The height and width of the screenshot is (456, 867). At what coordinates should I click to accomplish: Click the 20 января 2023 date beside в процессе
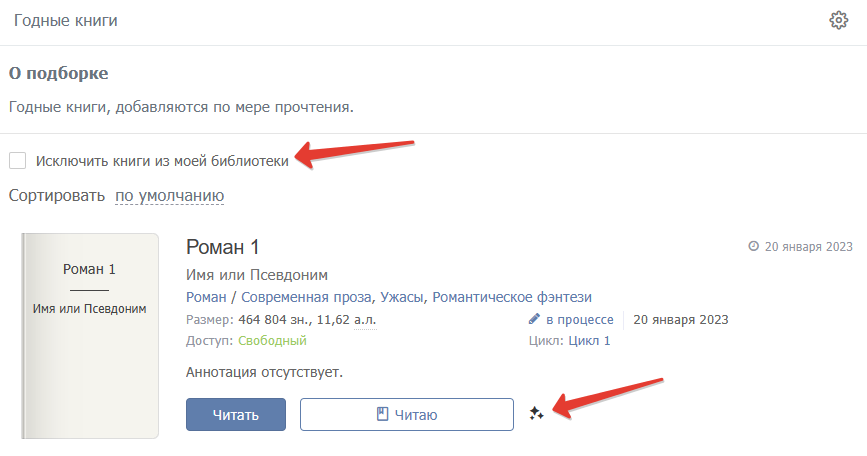point(681,319)
